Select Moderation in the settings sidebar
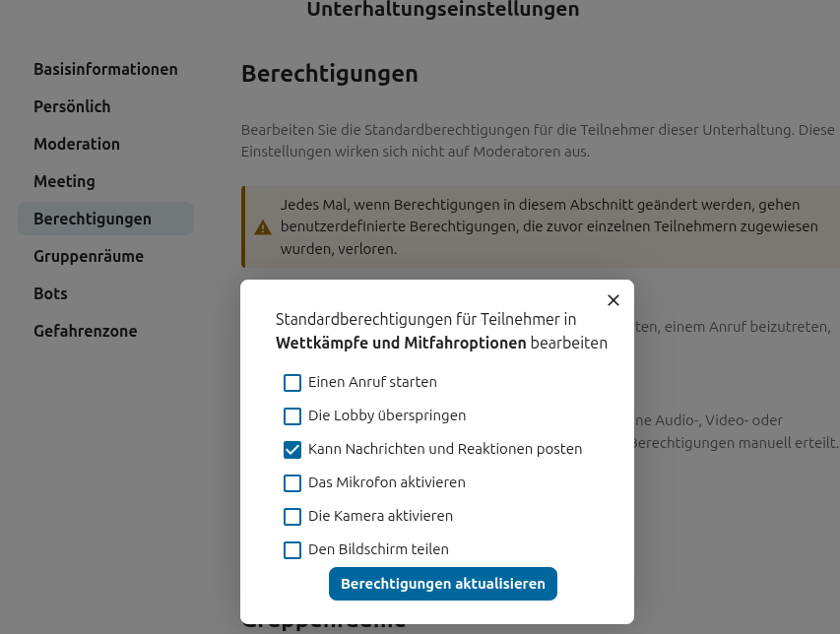The height and width of the screenshot is (634, 840). (x=77, y=145)
